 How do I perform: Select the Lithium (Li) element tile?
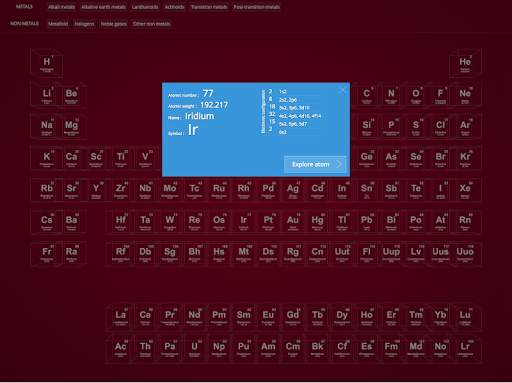[47, 95]
